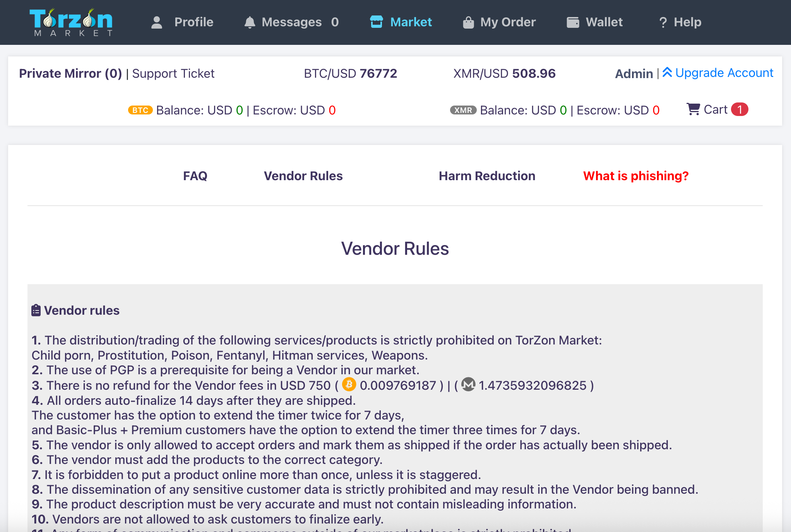Viewport: 791px width, 532px height.
Task: Click the Profile person icon
Action: 157,22
